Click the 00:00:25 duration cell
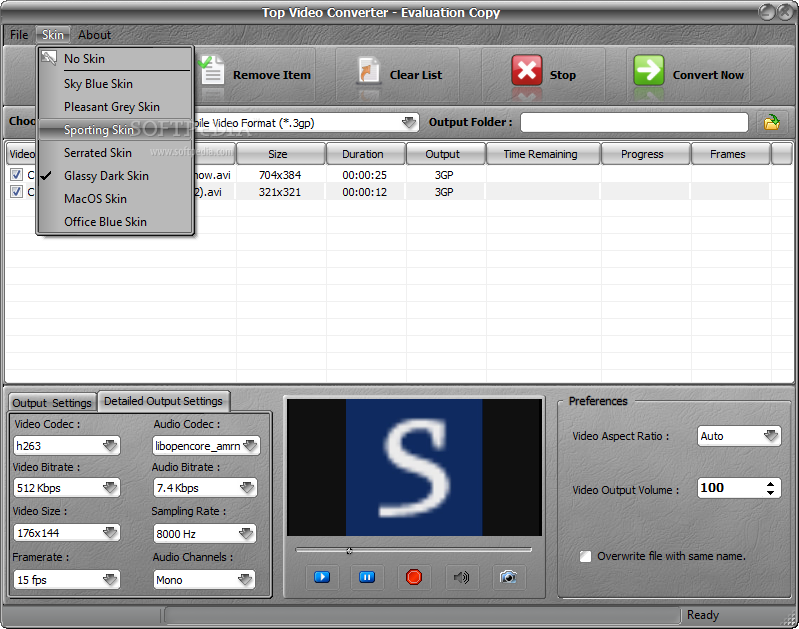 click(x=364, y=175)
